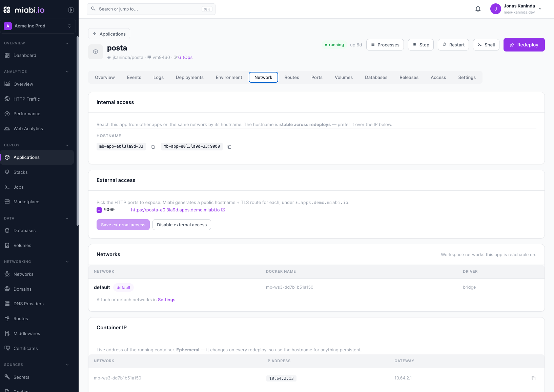Open Databases under Data section

tap(37, 231)
